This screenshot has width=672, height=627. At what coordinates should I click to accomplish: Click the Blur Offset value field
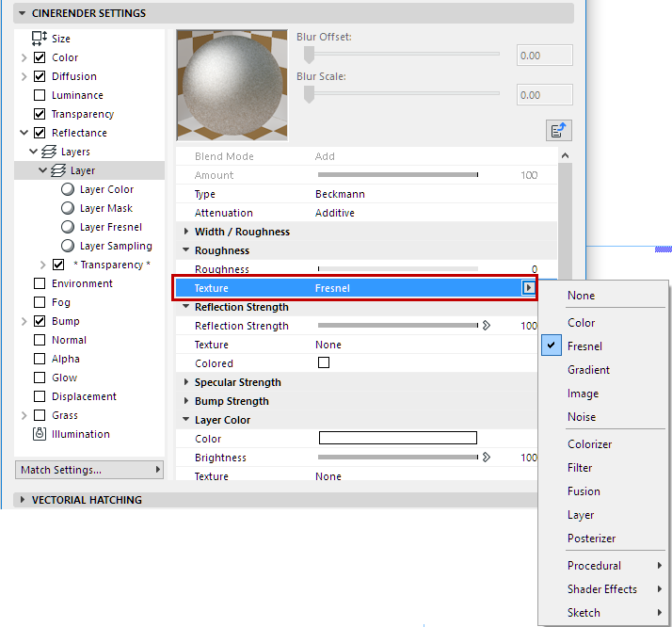coord(544,56)
